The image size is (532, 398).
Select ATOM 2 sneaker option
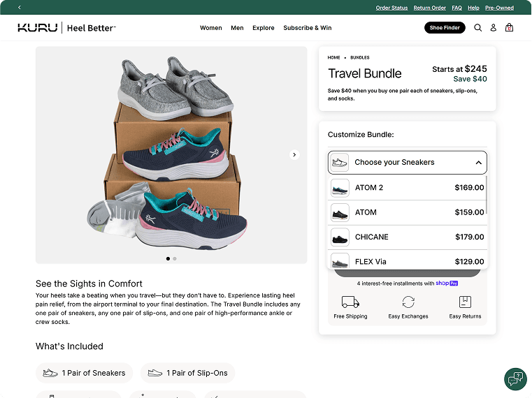(x=408, y=188)
